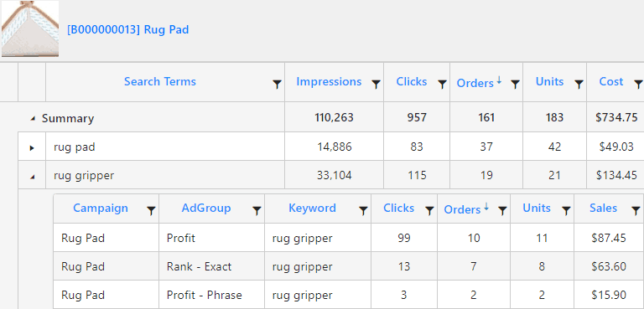Open the Campaign column filter icon
Screen dimensions: 644x309
151,211
